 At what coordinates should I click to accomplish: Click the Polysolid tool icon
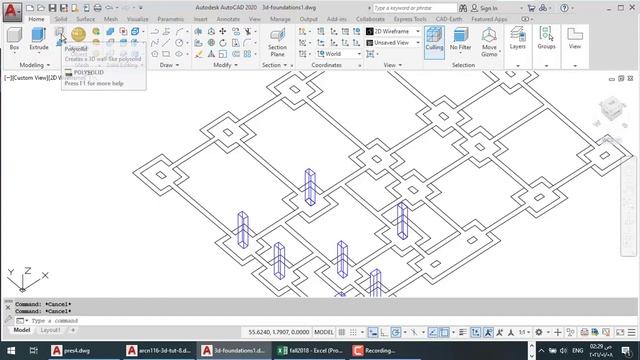(60, 31)
